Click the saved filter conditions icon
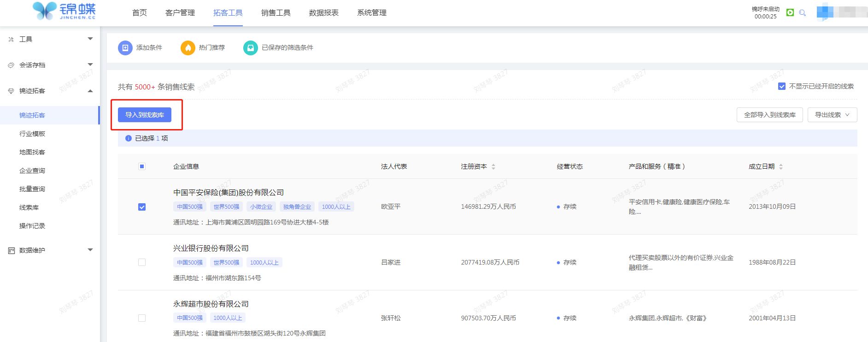868x342 pixels. coord(250,48)
